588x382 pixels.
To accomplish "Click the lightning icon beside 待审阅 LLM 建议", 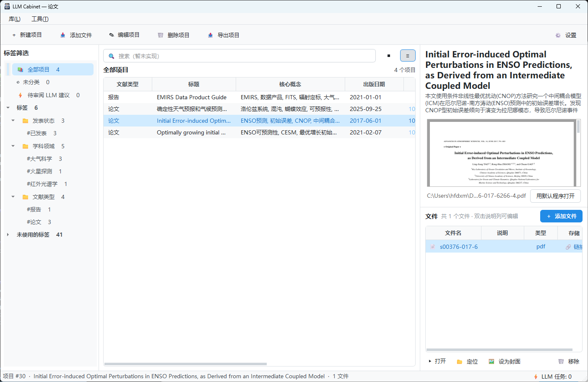I will click(x=20, y=95).
